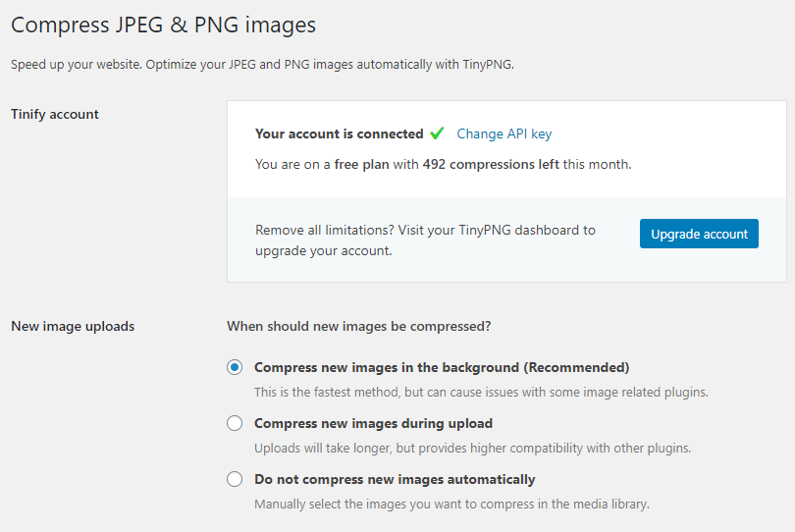
Task: Click the Your account is connected text
Action: (340, 133)
